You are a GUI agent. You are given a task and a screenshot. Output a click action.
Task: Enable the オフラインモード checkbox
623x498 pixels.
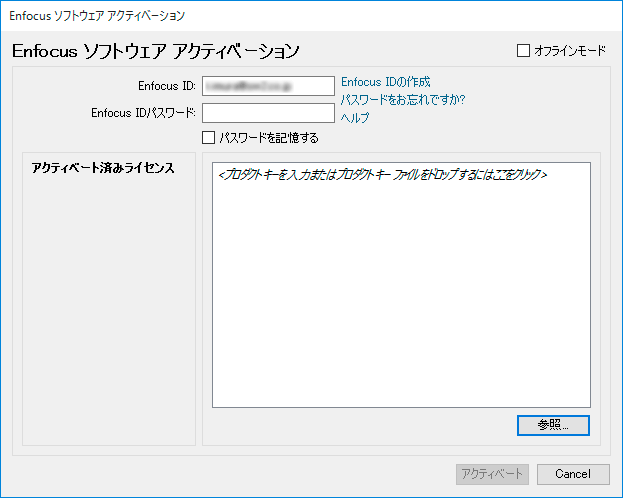coord(523,50)
